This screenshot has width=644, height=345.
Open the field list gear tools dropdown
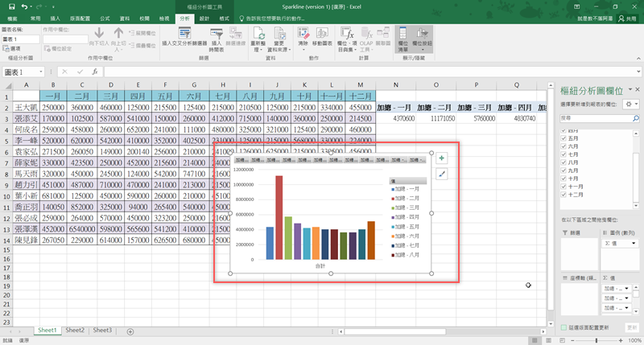point(630,105)
